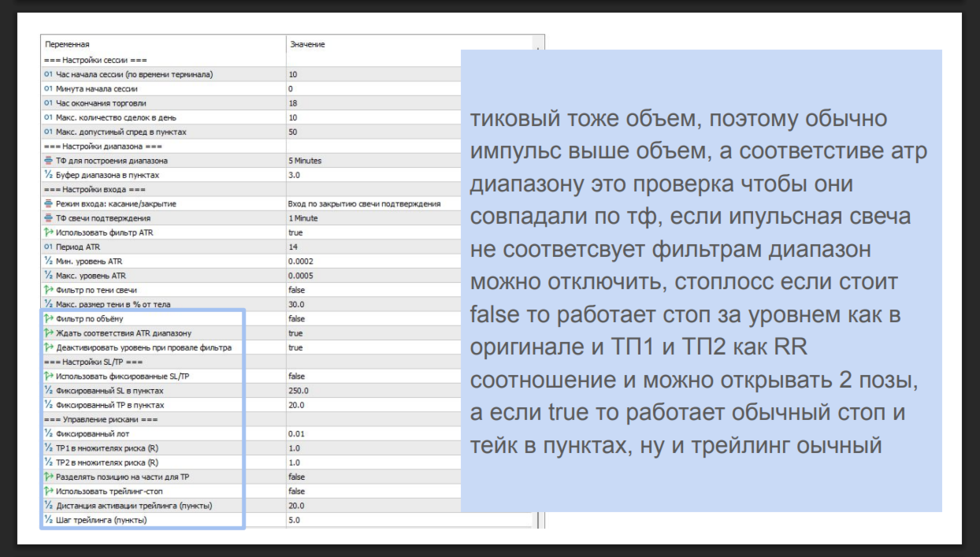The height and width of the screenshot is (557, 980).
Task: Select the timeframe icon for ТФ для построения диапазона
Action: [x=48, y=161]
